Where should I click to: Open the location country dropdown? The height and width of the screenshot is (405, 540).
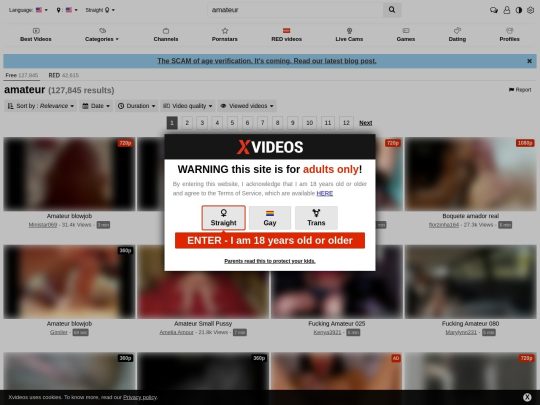(x=67, y=10)
